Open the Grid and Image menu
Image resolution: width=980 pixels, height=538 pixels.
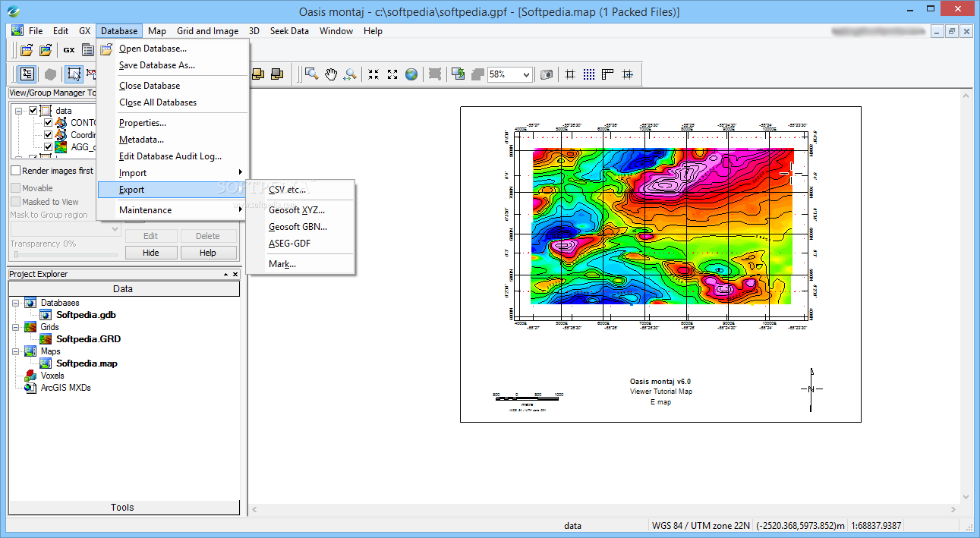tap(208, 31)
